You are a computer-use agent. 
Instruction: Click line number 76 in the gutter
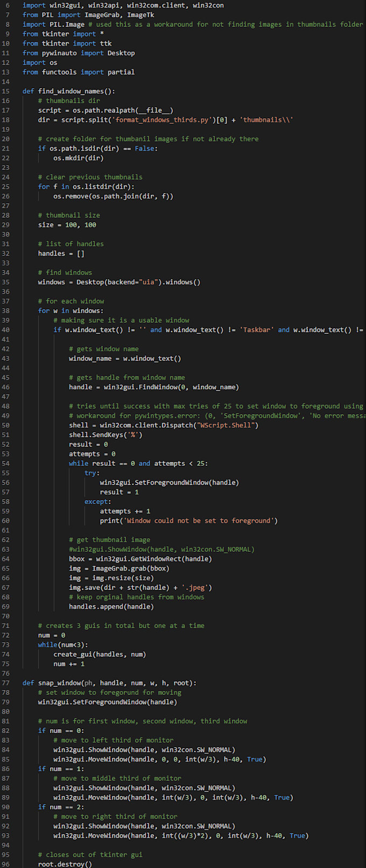pos(6,674)
